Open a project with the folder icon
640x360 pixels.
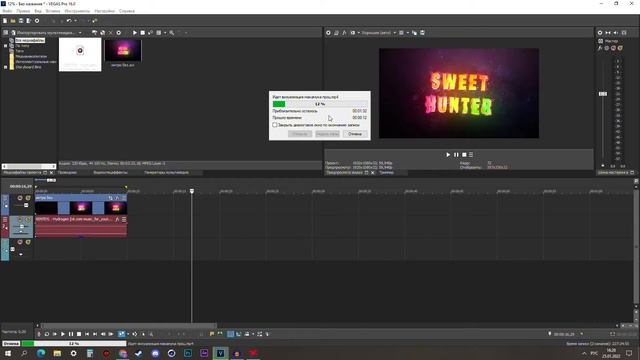[13, 21]
